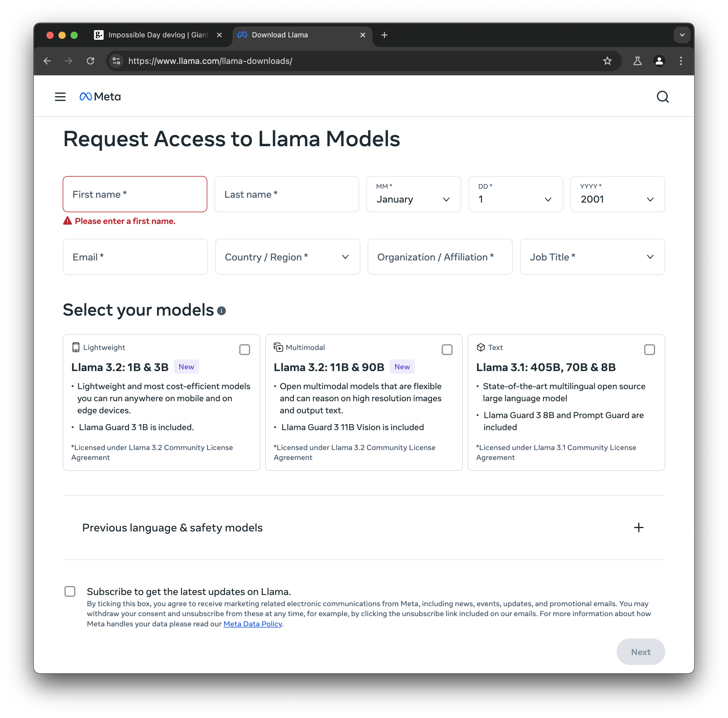
Task: View site information icon in address bar
Action: [116, 61]
